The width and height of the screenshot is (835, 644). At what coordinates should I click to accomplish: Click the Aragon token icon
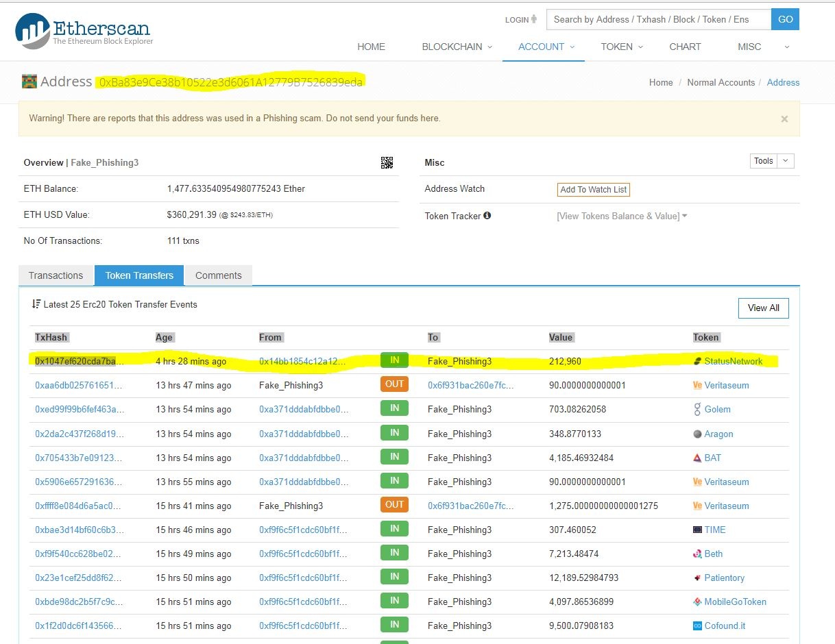click(x=698, y=434)
